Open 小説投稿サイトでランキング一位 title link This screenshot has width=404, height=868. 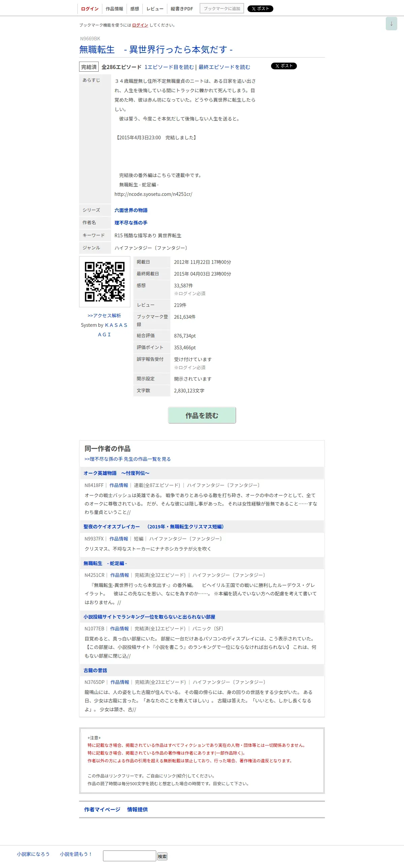point(149,617)
